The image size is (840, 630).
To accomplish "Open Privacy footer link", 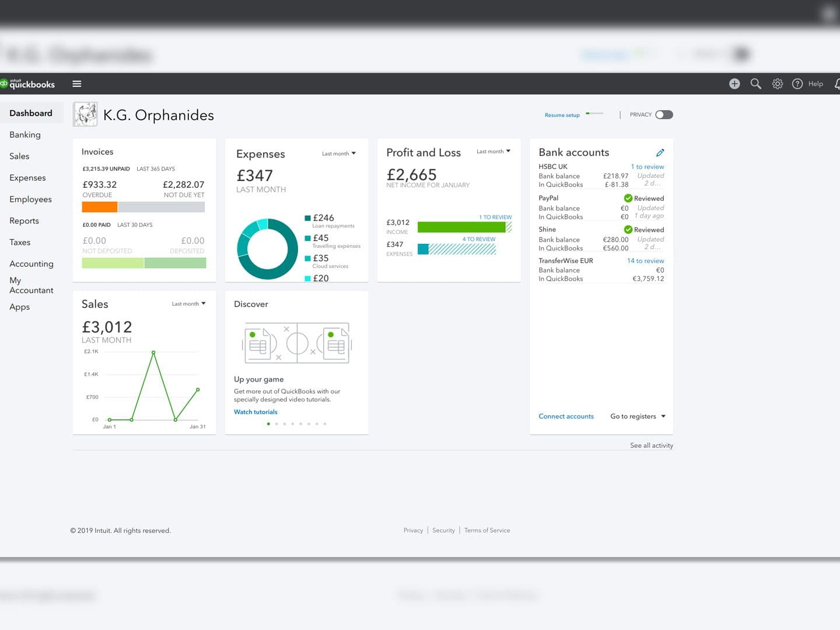I will pyautogui.click(x=413, y=530).
